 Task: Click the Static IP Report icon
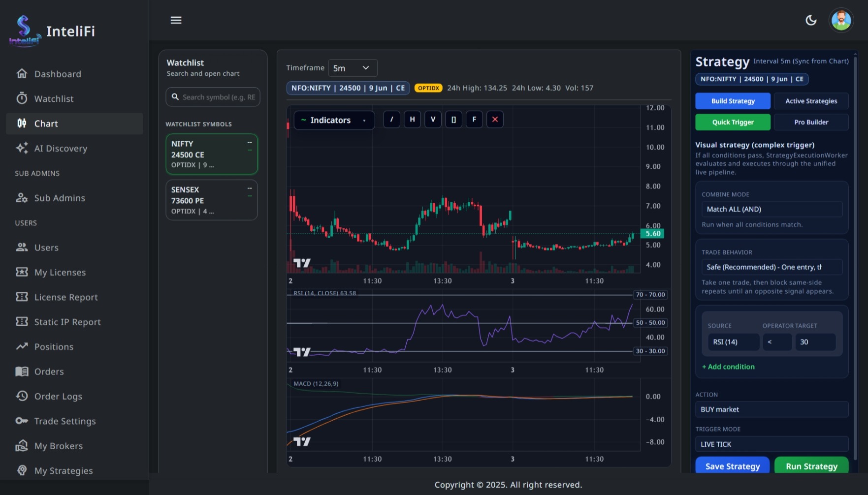tap(22, 322)
